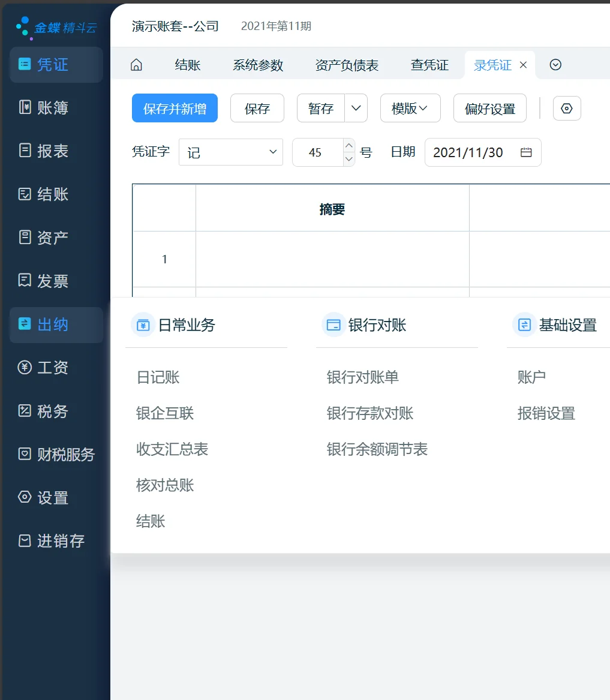Open the 模版 dropdown

[x=410, y=108]
